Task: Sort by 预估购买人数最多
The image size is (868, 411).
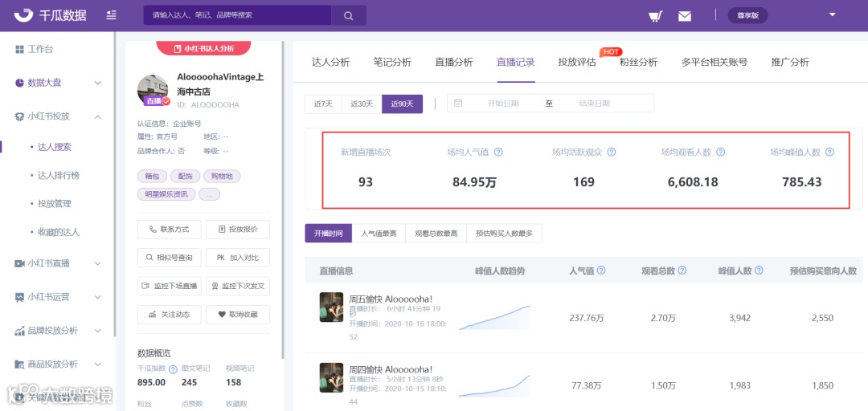Action: pos(504,234)
